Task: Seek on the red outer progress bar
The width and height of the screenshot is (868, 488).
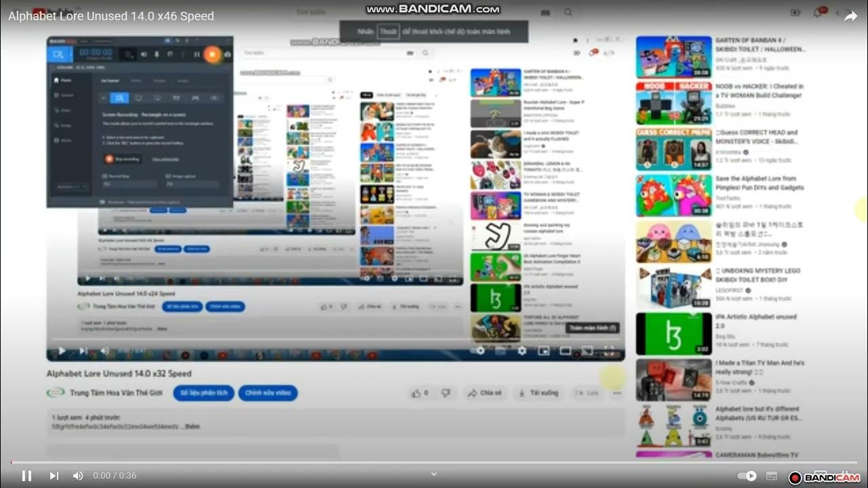Action: tap(434, 463)
